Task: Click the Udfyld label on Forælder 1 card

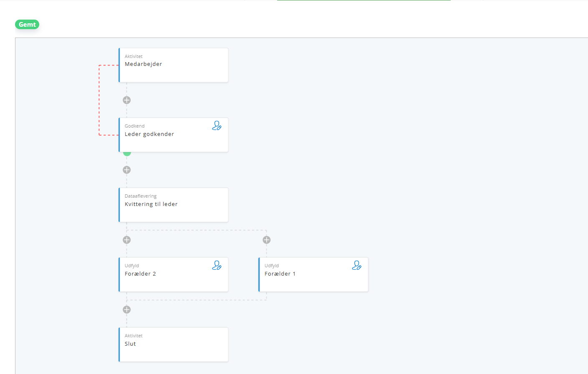Action: [272, 266]
